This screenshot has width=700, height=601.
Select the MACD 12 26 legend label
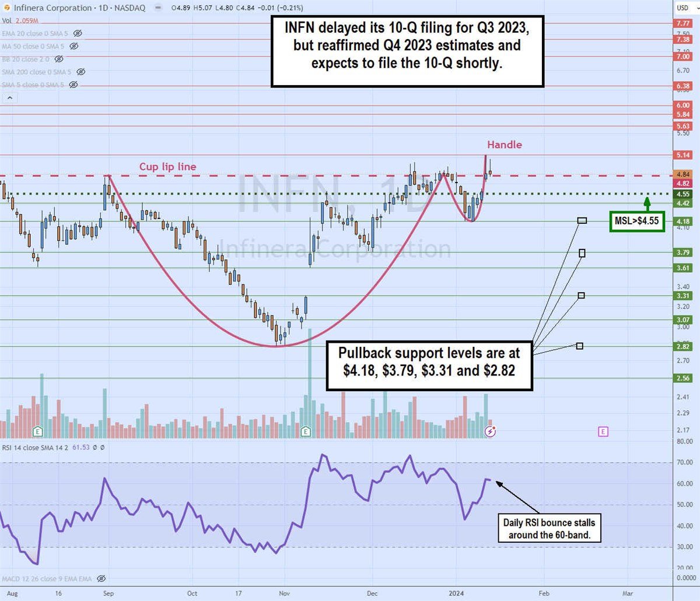point(47,579)
